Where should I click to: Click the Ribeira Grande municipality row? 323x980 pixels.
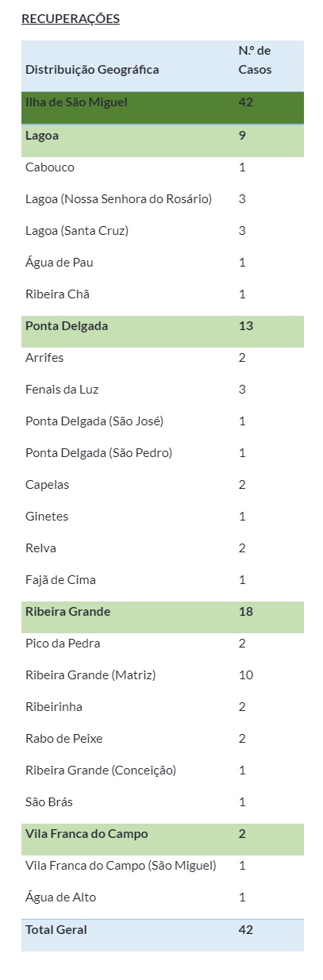point(163,617)
